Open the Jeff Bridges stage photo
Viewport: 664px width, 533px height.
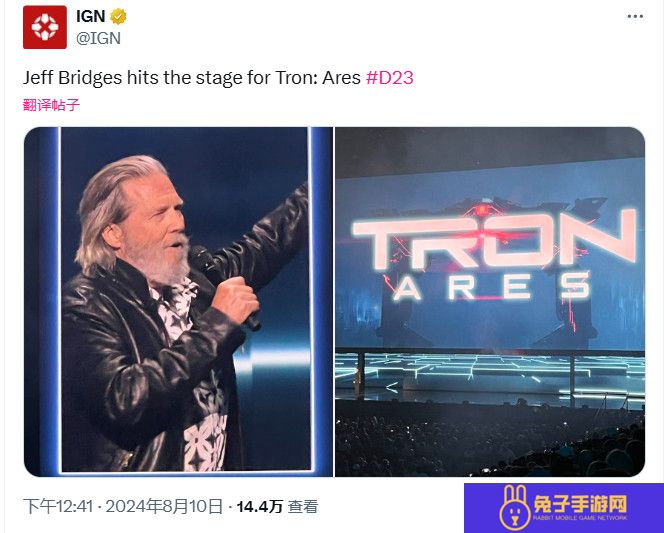point(178,301)
